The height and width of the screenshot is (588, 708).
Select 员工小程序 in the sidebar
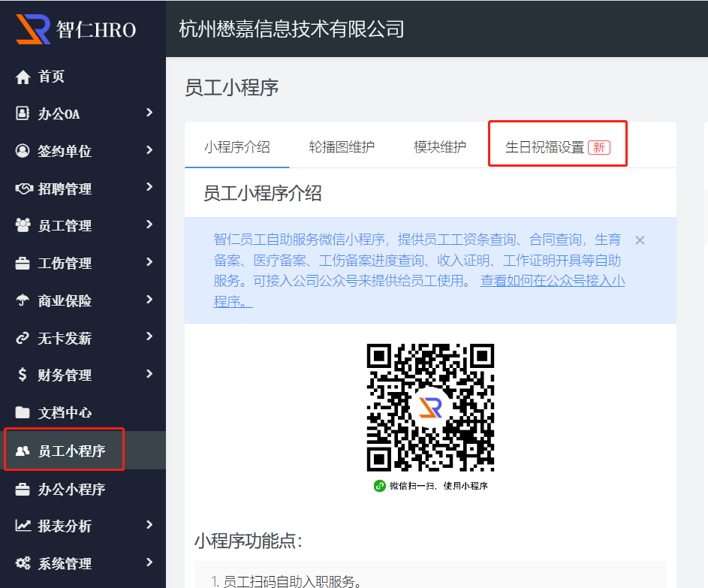(x=83, y=451)
